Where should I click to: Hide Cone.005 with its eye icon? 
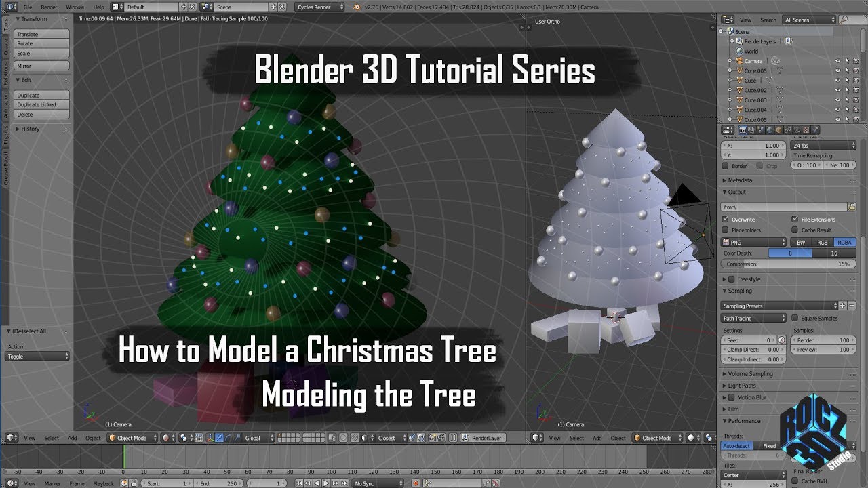click(x=837, y=70)
